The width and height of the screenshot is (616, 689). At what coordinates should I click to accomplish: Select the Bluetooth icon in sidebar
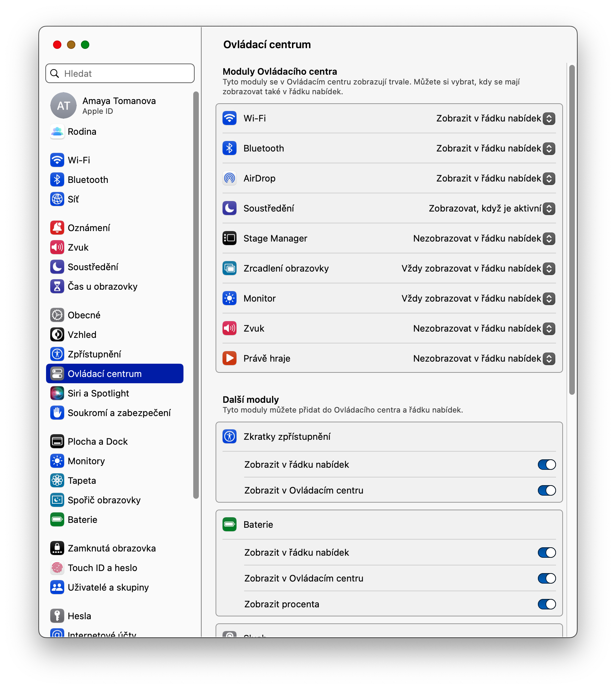tap(57, 180)
